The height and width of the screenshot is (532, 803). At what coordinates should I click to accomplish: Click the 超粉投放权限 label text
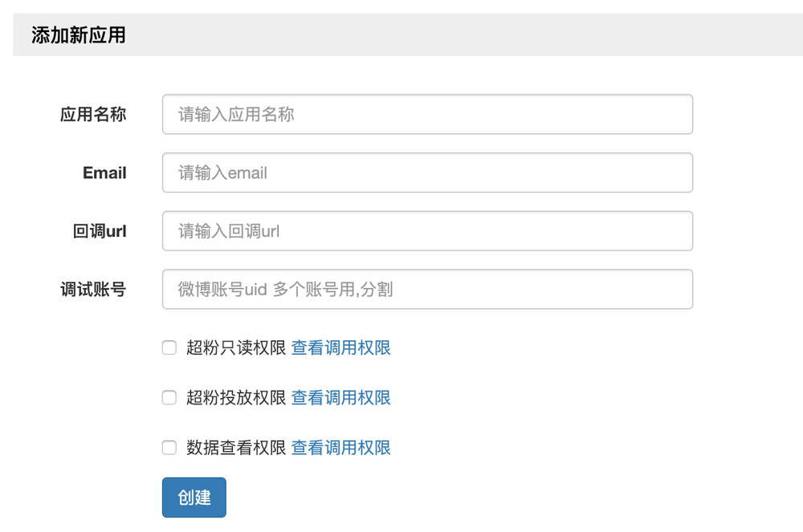[236, 397]
